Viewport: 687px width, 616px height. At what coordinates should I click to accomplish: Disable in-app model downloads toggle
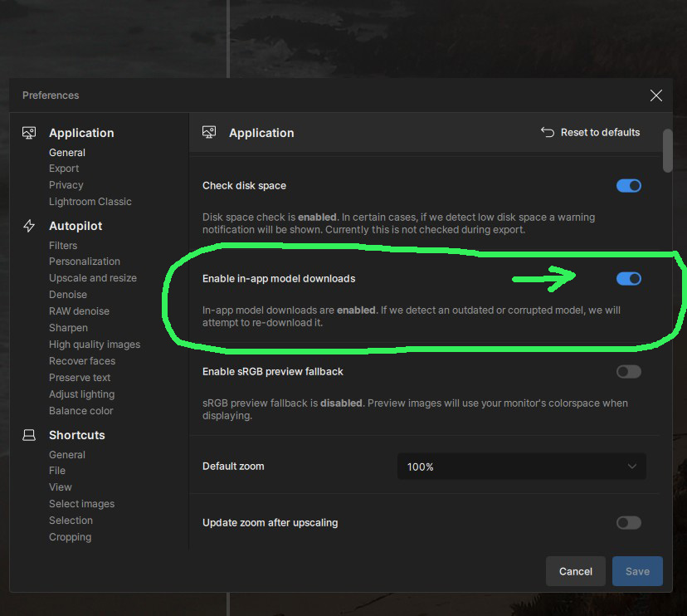[x=628, y=279]
